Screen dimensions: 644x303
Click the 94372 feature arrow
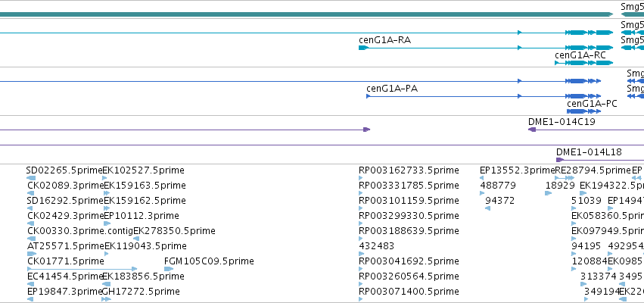pyautogui.click(x=487, y=208)
